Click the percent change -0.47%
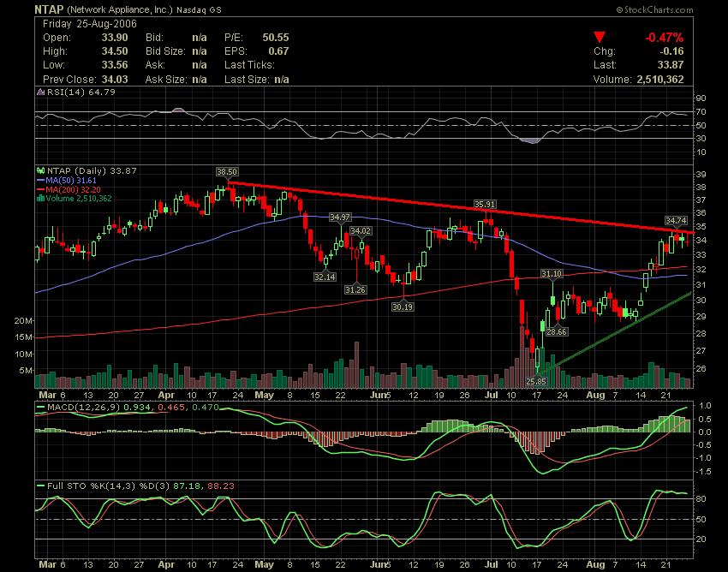 click(x=664, y=38)
